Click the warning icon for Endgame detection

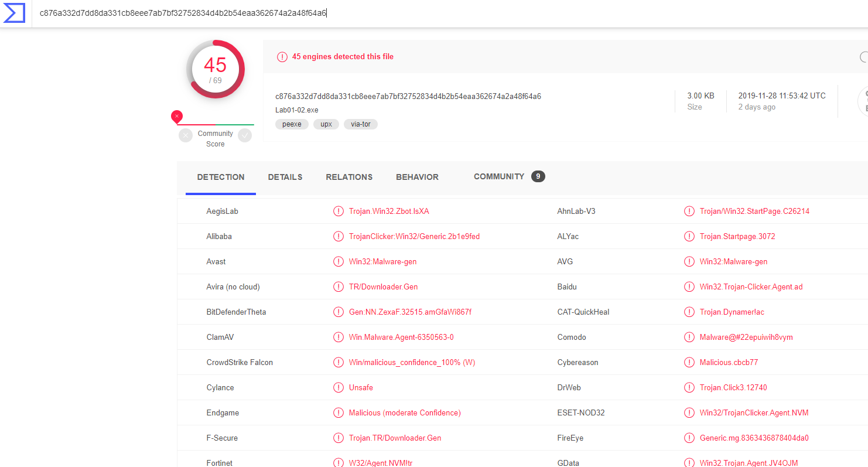point(339,413)
